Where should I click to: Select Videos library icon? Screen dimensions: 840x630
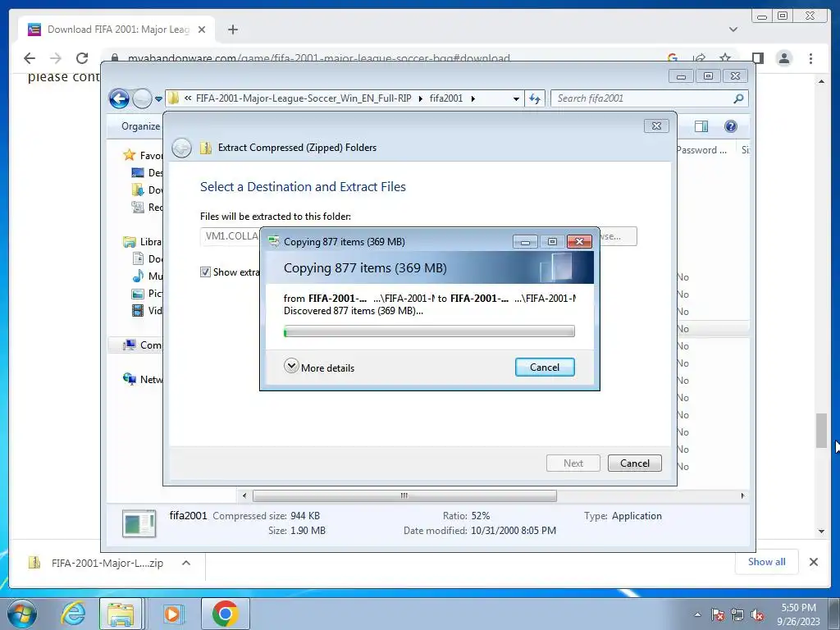[x=138, y=311]
